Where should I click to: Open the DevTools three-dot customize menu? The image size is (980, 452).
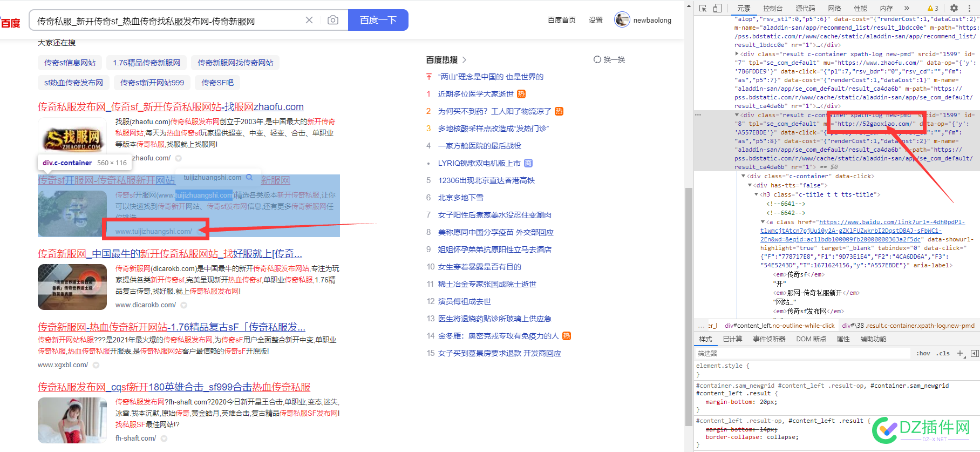tap(969, 8)
